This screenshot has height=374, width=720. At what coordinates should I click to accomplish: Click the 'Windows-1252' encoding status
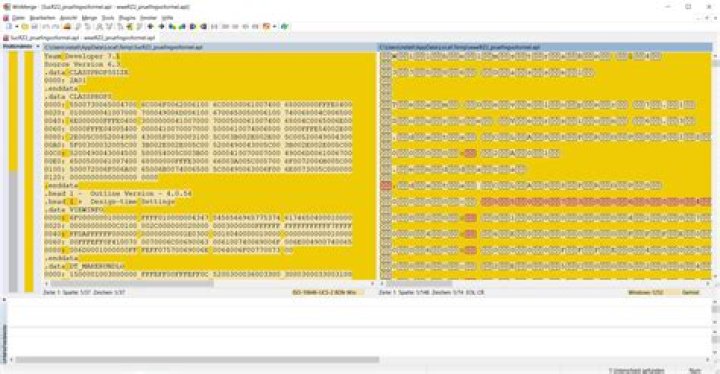646,292
